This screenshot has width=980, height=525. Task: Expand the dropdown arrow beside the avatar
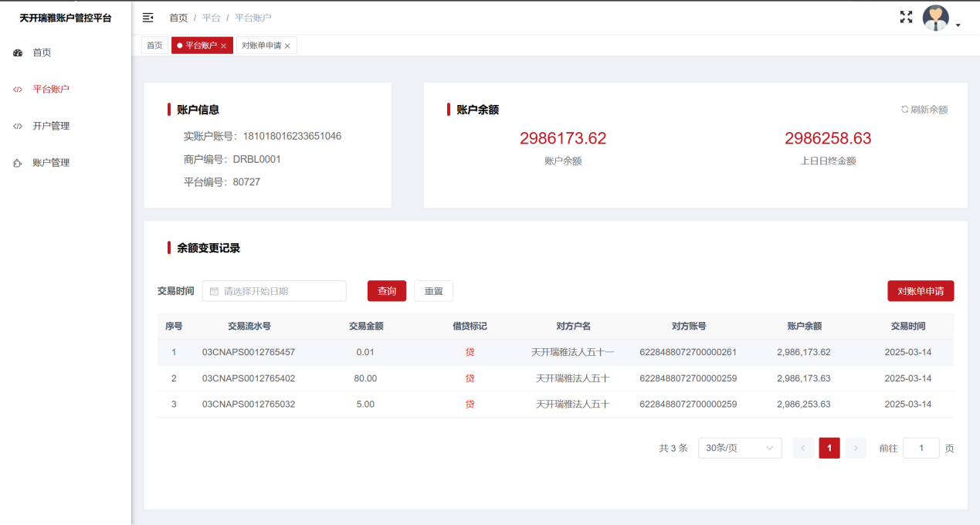[x=958, y=25]
